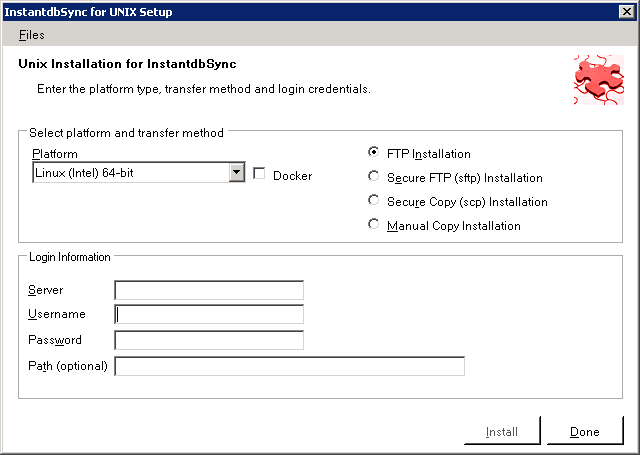Select FTP Installation radio button
This screenshot has height=455, width=640.
373,152
